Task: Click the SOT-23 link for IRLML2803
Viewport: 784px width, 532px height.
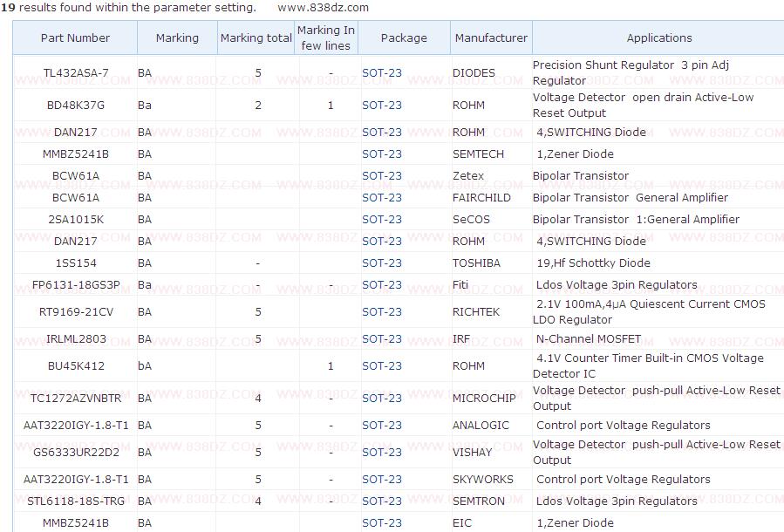Action: point(382,339)
